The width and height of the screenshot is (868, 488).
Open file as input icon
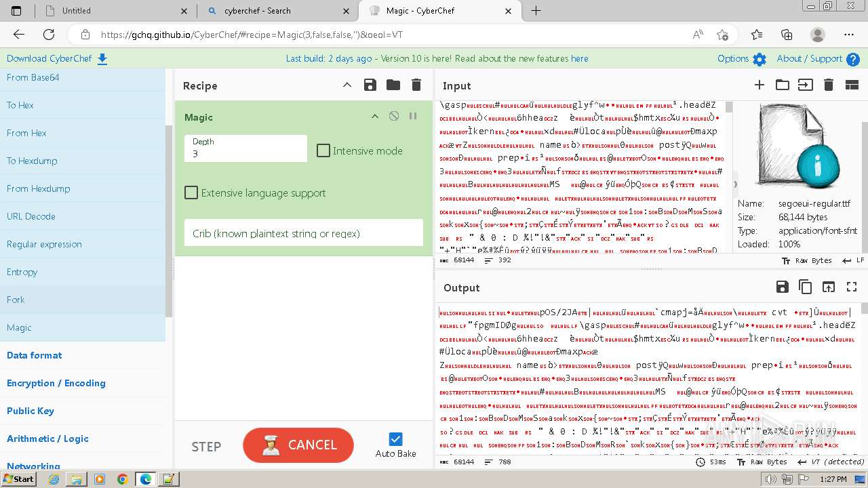coord(805,85)
